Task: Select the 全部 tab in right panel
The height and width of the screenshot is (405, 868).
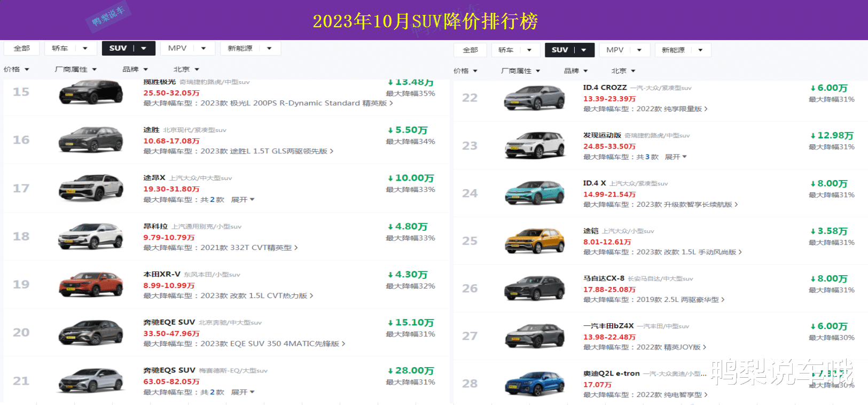Action: click(x=471, y=50)
